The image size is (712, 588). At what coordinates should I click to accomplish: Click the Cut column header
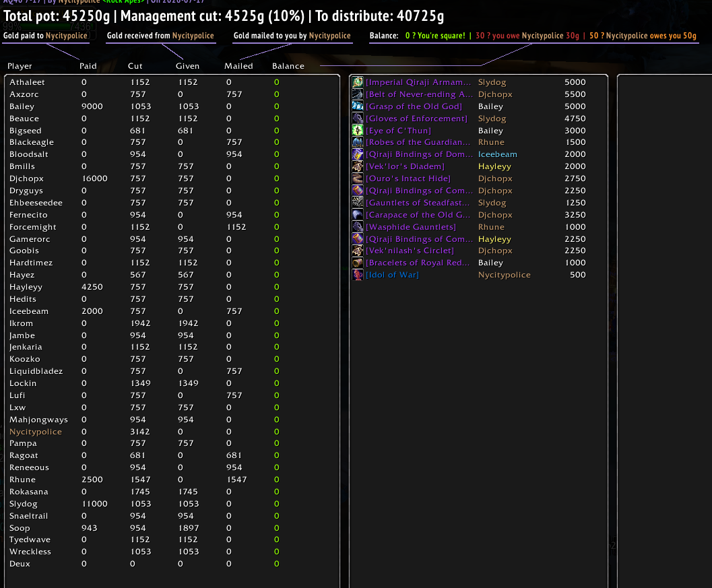tap(135, 66)
